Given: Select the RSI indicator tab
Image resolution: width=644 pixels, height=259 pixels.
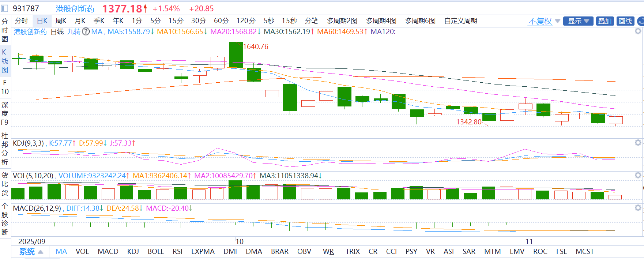Looking at the screenshot, I should tap(178, 252).
